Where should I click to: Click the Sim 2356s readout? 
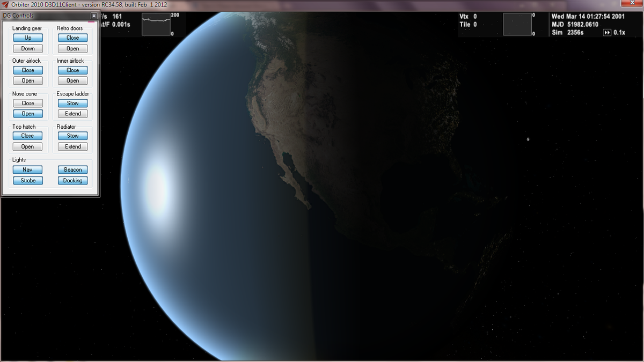point(568,33)
